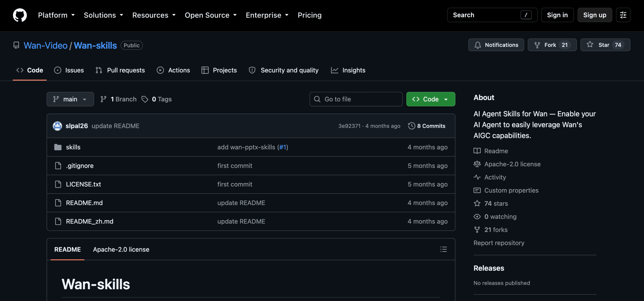Viewport: 644px width, 301px height.
Task: Open the skills folder
Action: [73, 147]
